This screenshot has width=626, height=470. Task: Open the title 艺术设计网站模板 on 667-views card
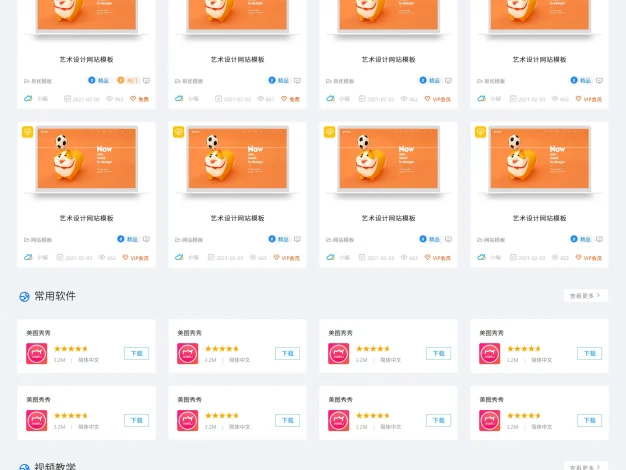tap(238, 59)
